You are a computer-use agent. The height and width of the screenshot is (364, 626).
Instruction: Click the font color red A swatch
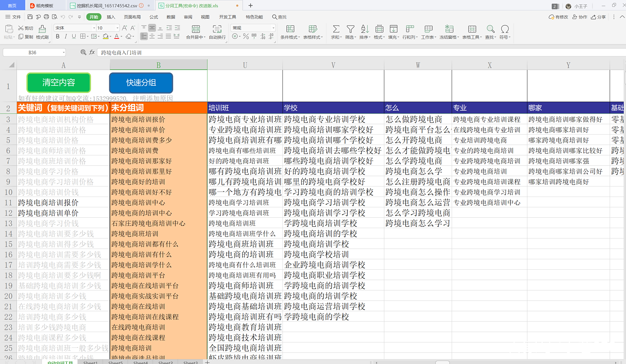click(x=117, y=37)
